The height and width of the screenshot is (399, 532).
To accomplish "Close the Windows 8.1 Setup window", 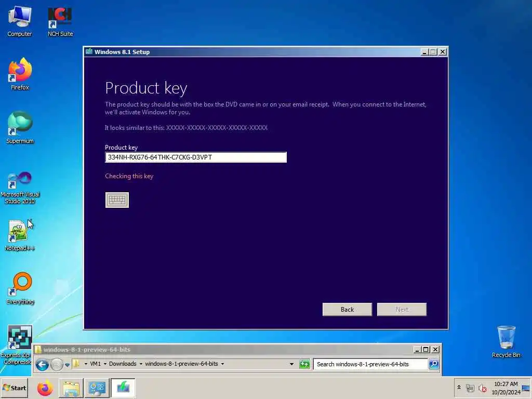I will (x=443, y=52).
